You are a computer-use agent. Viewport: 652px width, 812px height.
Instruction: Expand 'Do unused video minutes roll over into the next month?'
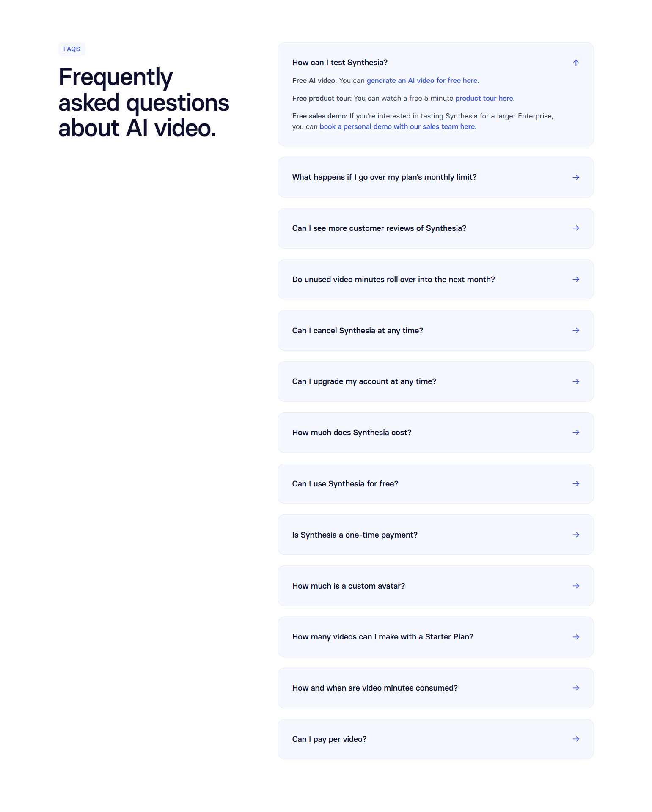(435, 279)
